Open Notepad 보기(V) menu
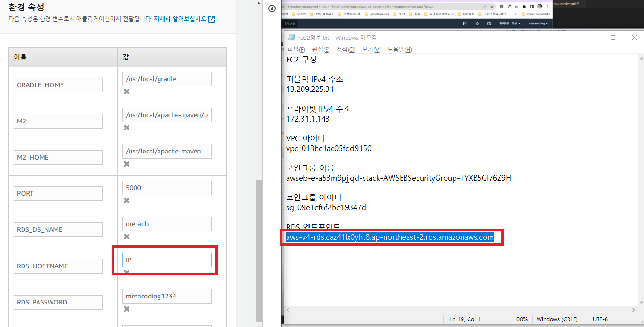The image size is (644, 327). (371, 49)
